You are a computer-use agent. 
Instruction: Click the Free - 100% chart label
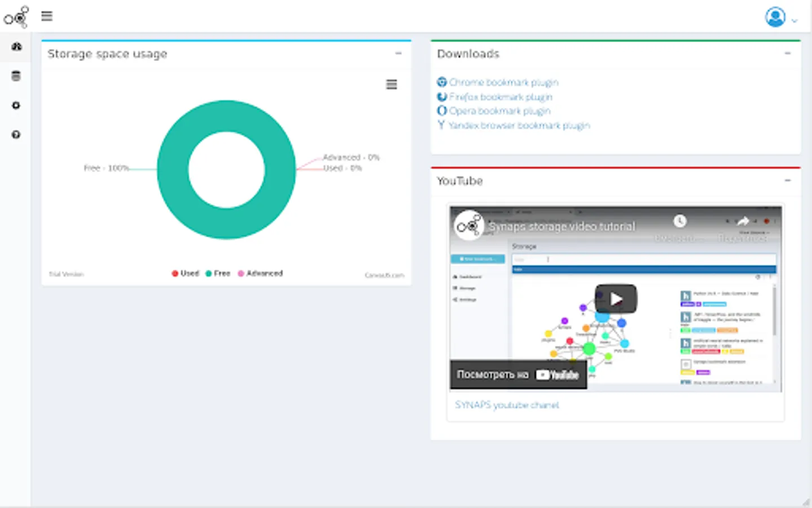106,168
